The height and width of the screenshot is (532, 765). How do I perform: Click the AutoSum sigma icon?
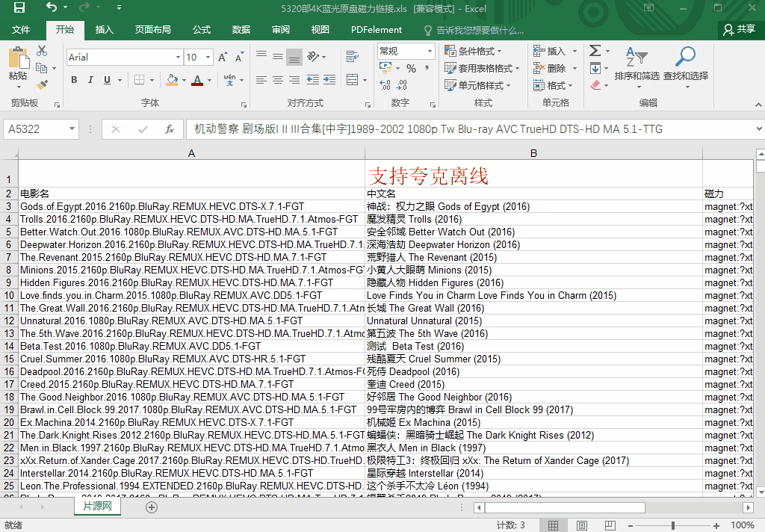point(595,51)
